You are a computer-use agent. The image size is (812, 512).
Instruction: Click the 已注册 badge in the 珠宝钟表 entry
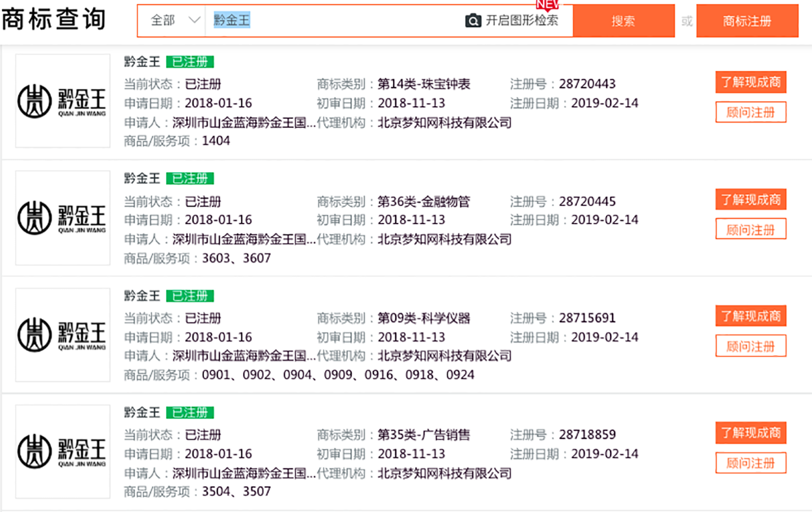(x=190, y=62)
